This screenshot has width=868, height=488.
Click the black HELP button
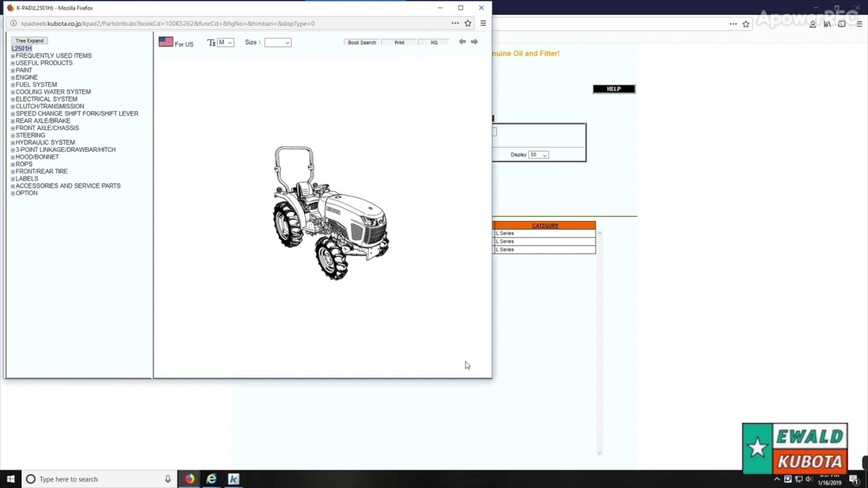pos(614,89)
